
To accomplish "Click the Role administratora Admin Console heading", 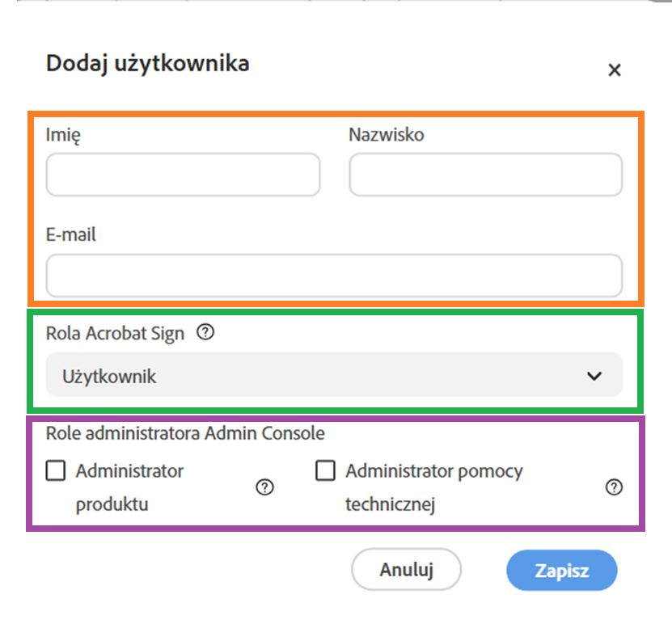I will point(185,433).
